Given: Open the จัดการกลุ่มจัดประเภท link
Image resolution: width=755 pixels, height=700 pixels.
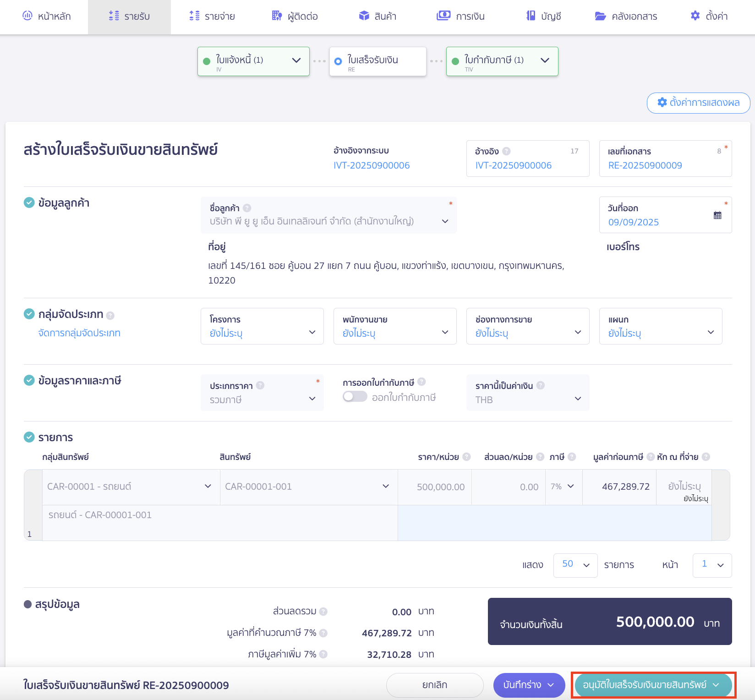Looking at the screenshot, I should click(x=79, y=333).
